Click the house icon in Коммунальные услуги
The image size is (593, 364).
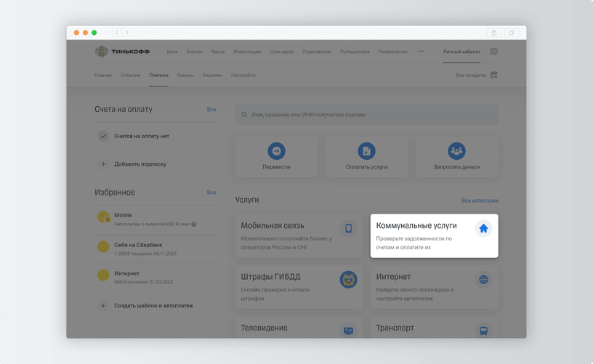coord(483,228)
